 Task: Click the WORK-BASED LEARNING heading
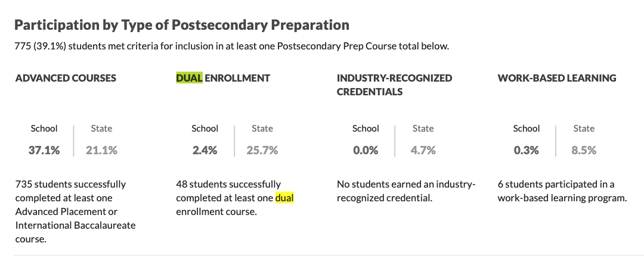[557, 78]
